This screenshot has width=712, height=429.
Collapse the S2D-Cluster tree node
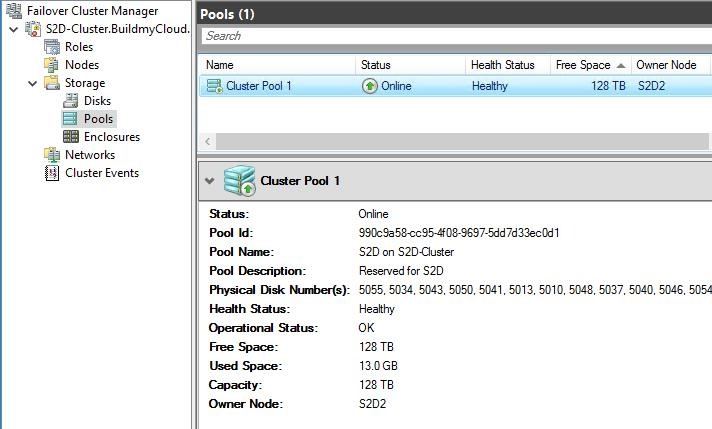14,30
